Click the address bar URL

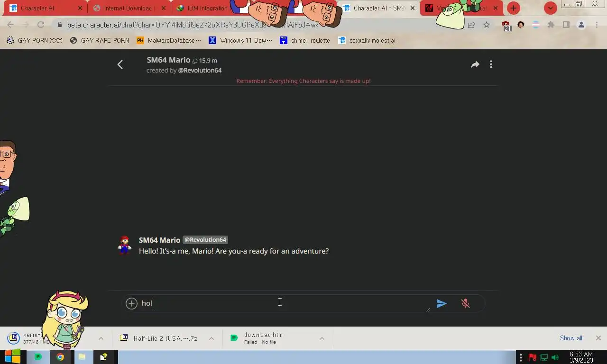(x=193, y=25)
